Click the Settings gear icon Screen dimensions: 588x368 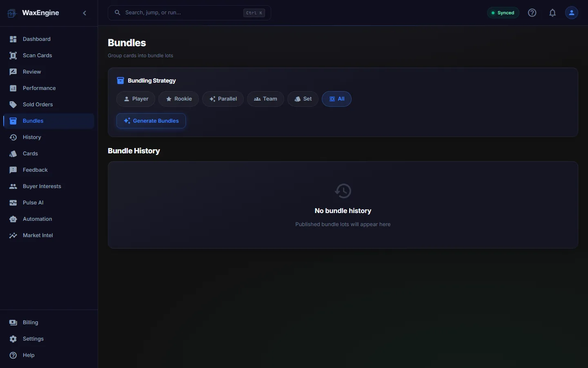tap(13, 339)
